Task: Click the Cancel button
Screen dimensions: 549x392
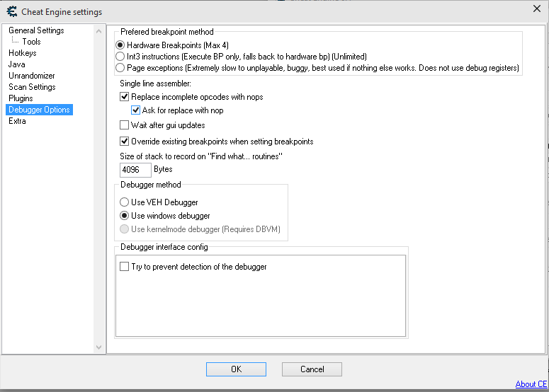Action: click(x=312, y=369)
